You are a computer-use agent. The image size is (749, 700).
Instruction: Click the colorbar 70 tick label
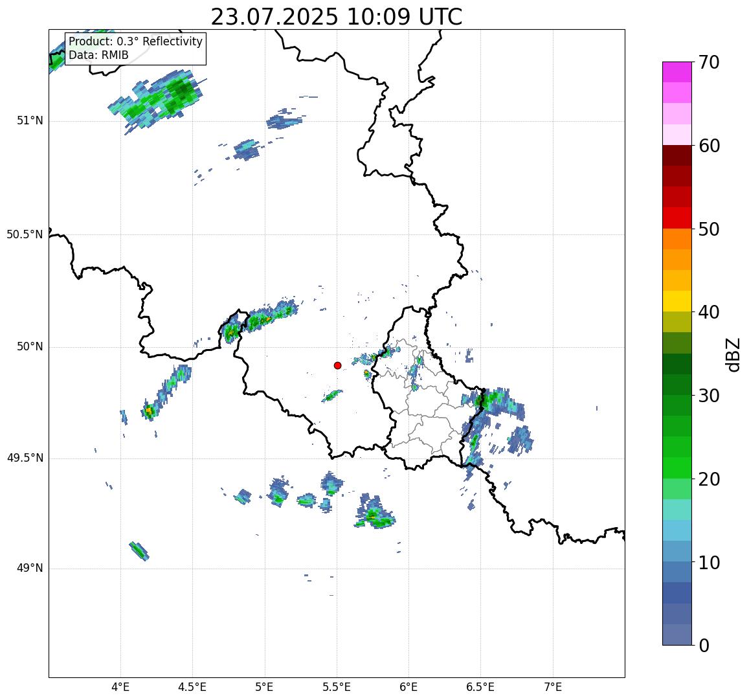[x=710, y=63]
